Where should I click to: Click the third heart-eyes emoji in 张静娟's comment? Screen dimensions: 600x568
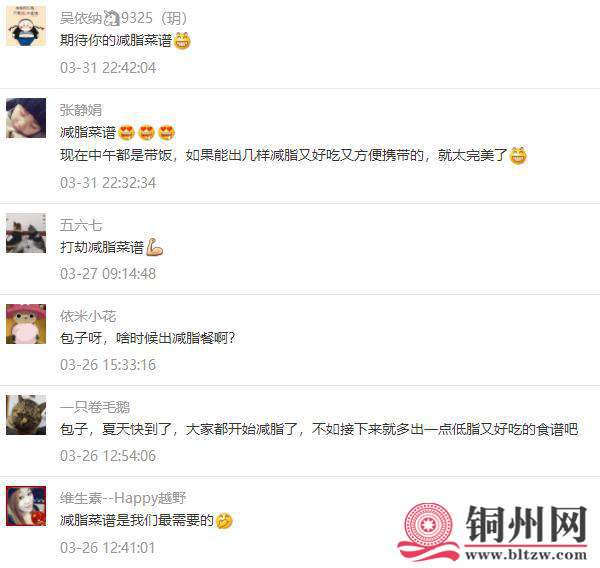click(x=166, y=132)
